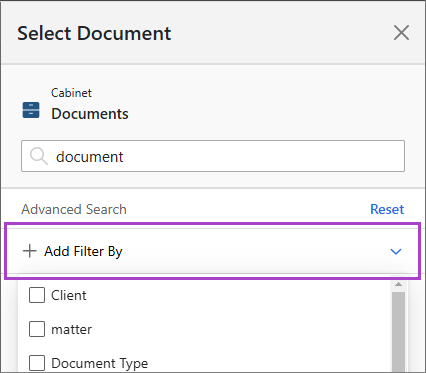Screen dimensions: 426x373
Task: Check the Client filter checkbox
Action: coord(37,295)
